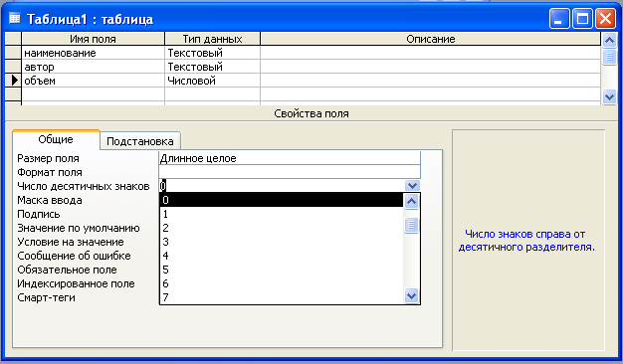This screenshot has width=623, height=364.
Task: Click the row selector of the наименование row
Action: (x=13, y=53)
